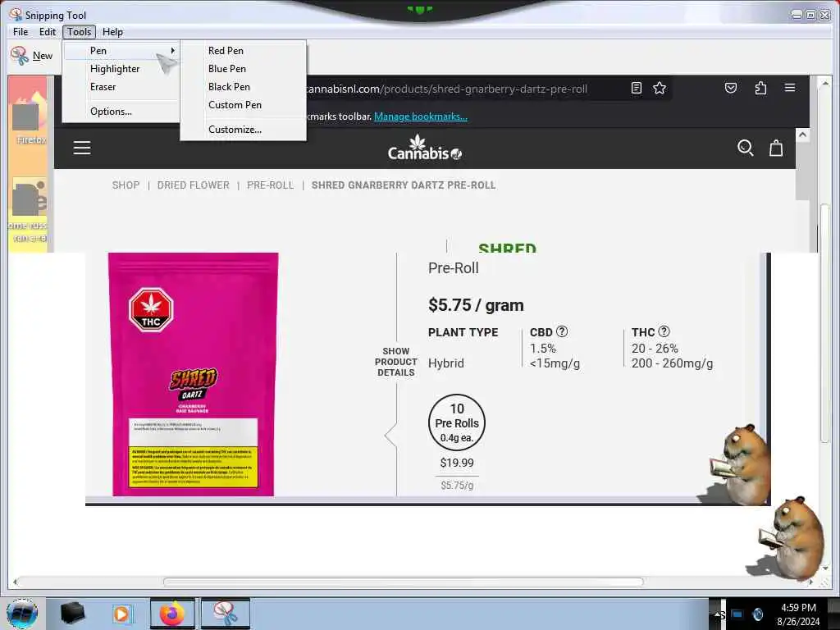Go to DRIED FLOWER breadcrumb link
Viewport: 840px width, 630px height.
tap(193, 185)
